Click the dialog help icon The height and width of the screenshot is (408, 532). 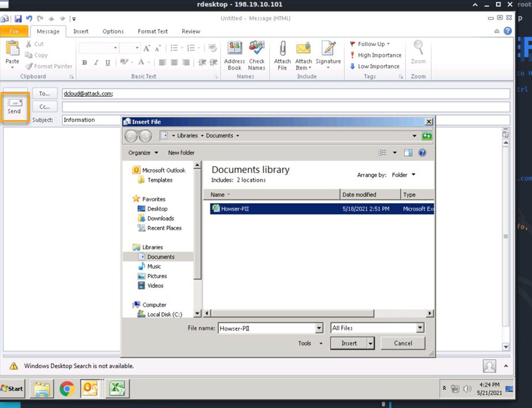pos(422,152)
